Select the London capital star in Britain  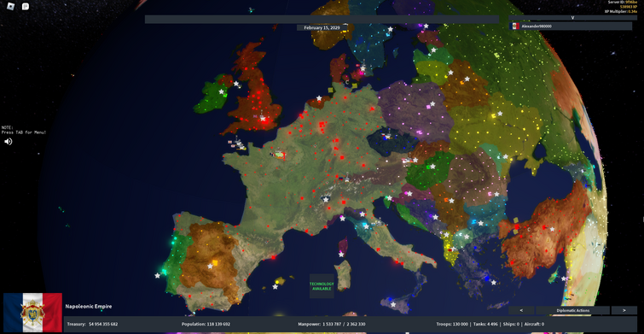click(x=263, y=119)
